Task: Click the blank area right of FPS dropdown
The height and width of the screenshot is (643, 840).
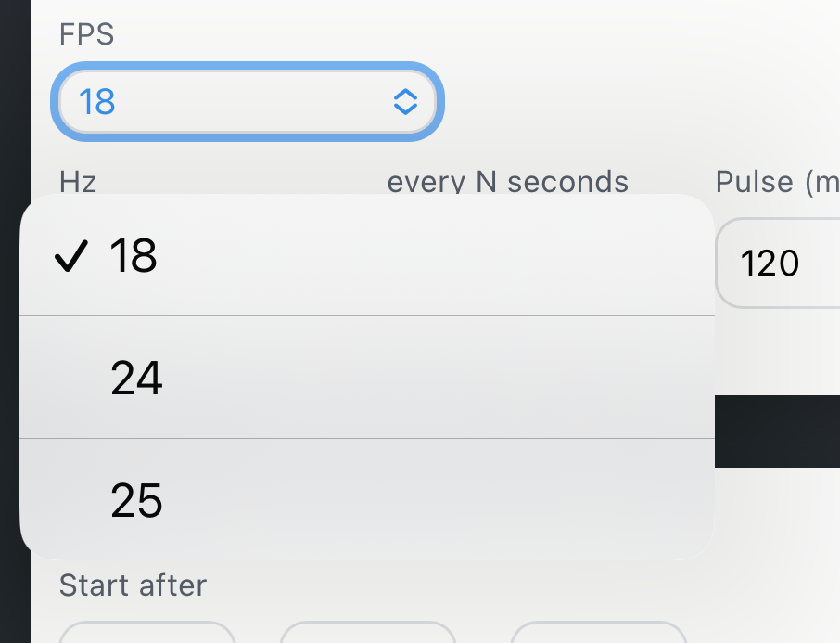Action: click(x=640, y=101)
